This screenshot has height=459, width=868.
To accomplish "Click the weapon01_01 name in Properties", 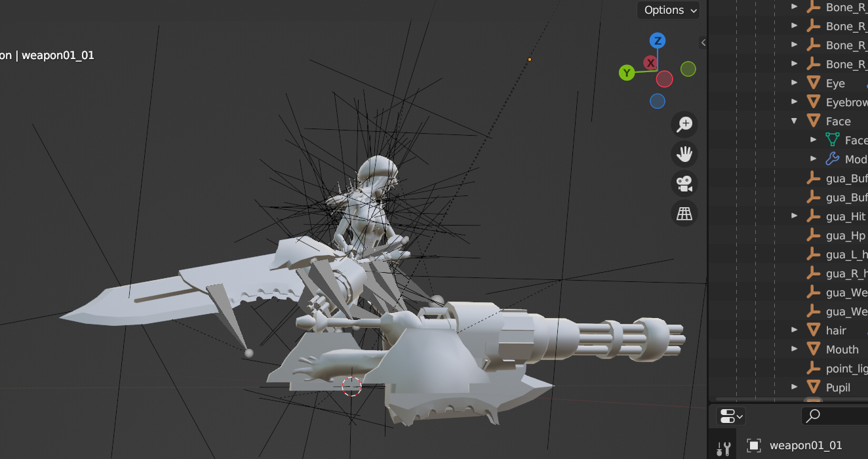I will point(806,446).
